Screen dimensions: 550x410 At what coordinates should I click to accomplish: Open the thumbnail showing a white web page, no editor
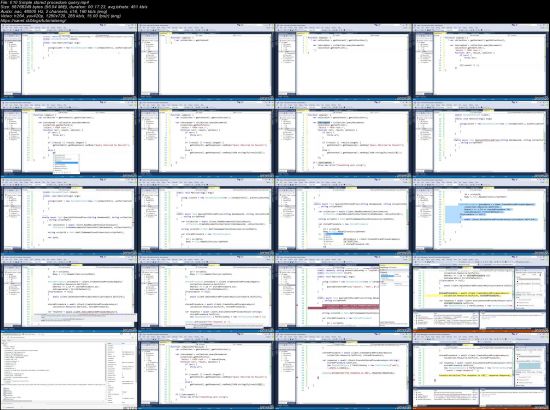(x=69, y=370)
